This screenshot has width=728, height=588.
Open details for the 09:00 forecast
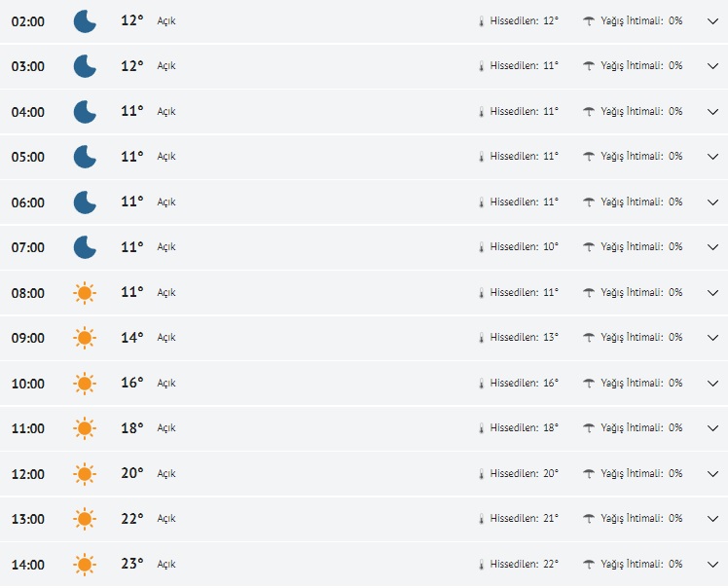click(x=712, y=339)
